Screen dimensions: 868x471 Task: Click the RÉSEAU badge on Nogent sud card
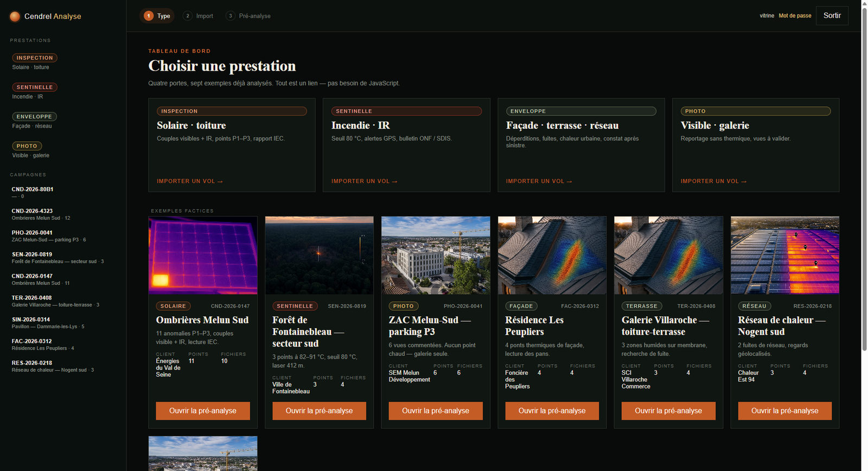754,306
